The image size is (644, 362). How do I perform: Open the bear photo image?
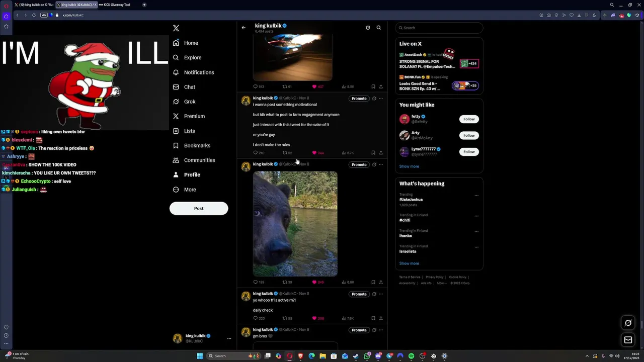295,224
